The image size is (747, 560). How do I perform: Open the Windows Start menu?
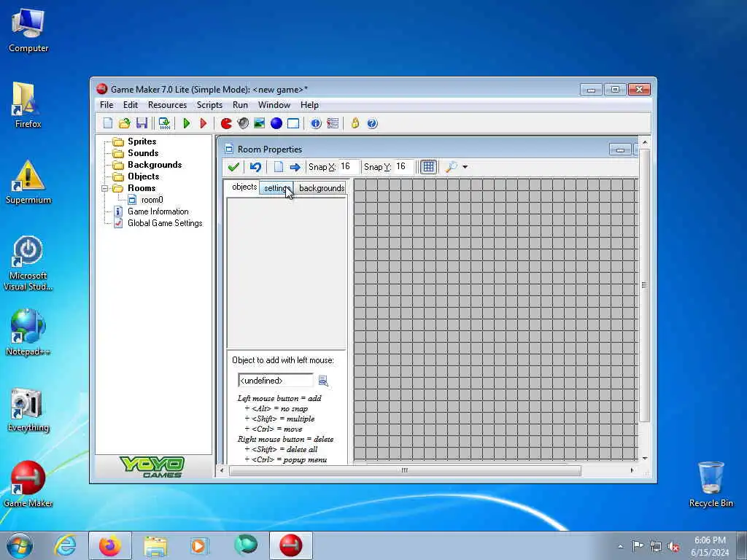tap(20, 545)
